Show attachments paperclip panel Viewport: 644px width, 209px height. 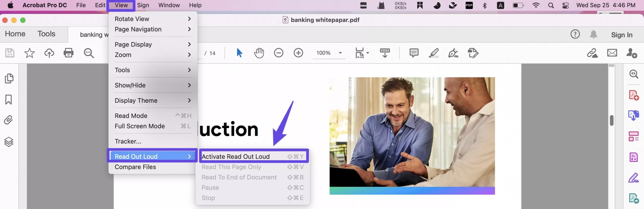pos(8,120)
